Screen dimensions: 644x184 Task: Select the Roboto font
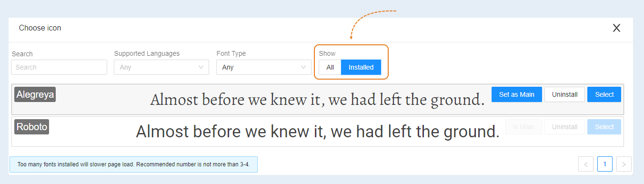604,127
